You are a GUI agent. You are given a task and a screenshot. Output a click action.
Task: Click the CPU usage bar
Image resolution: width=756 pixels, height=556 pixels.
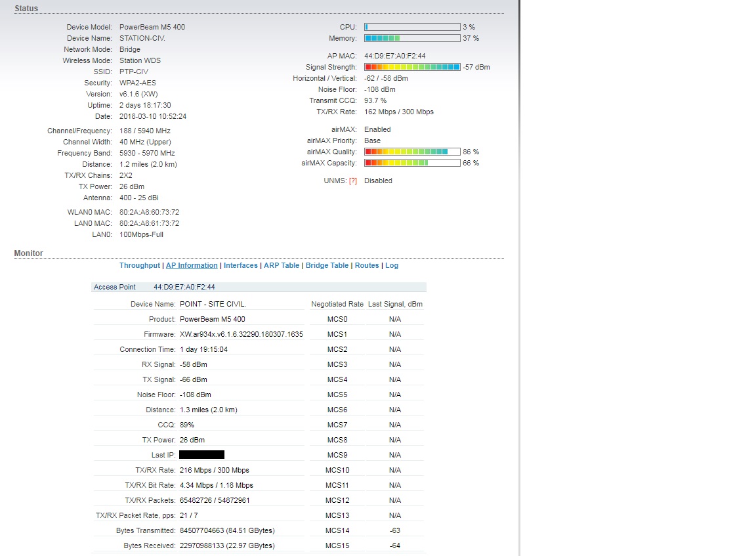point(412,27)
